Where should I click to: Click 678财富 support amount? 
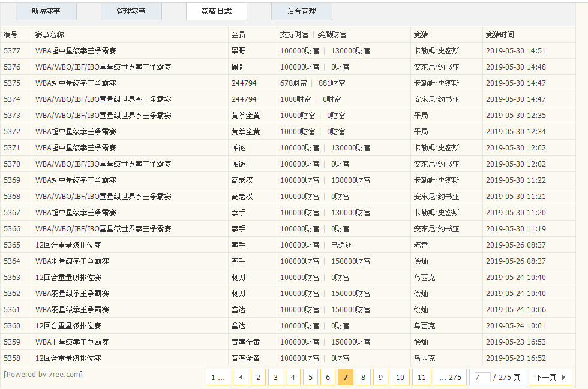(x=293, y=83)
